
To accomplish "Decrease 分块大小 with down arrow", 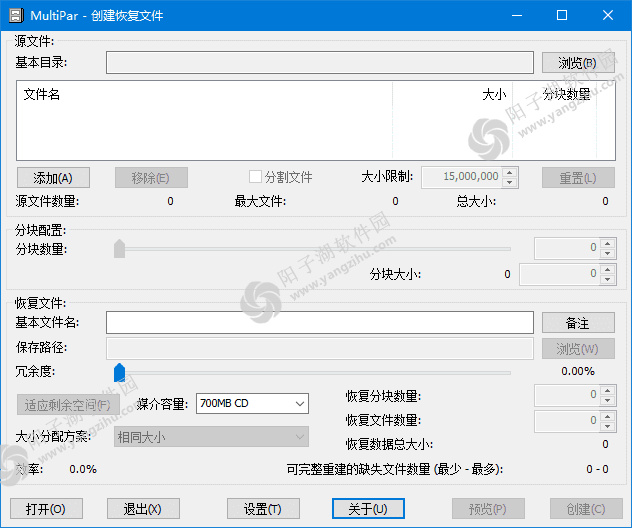I will 607,279.
